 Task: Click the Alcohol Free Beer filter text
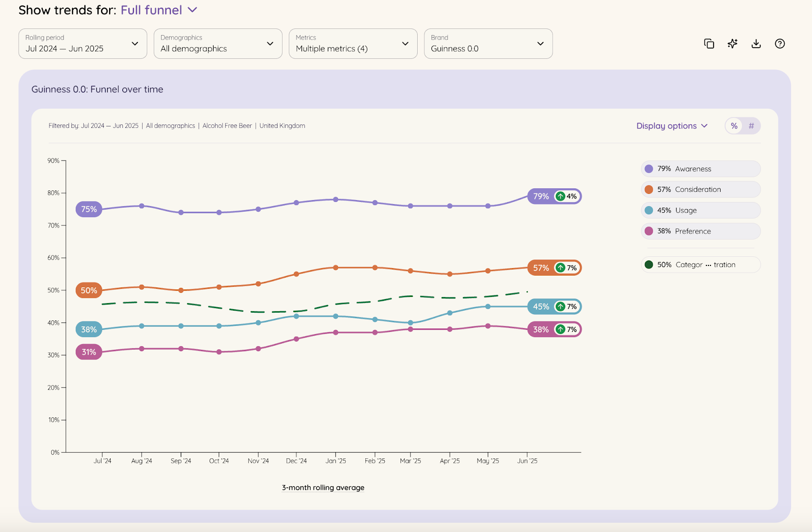227,126
